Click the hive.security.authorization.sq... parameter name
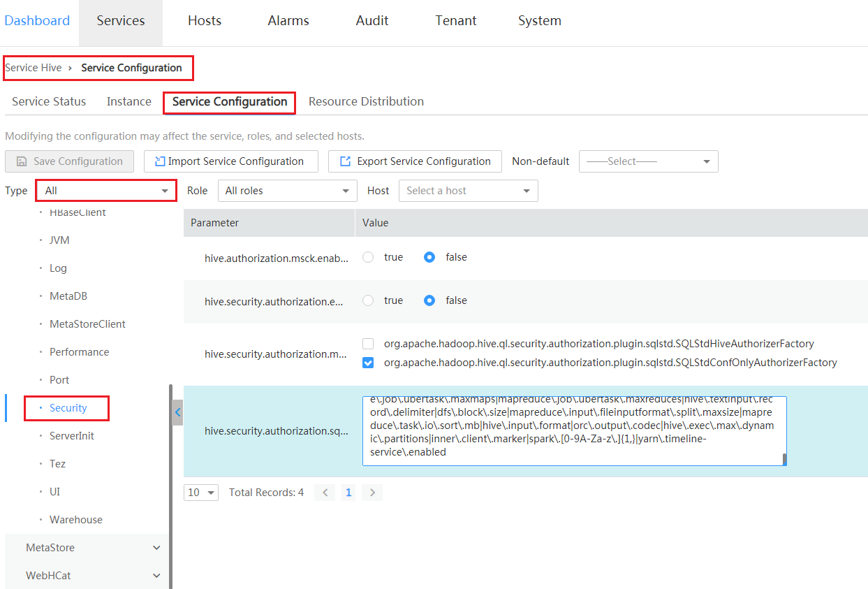The height and width of the screenshot is (589, 868). click(x=276, y=431)
